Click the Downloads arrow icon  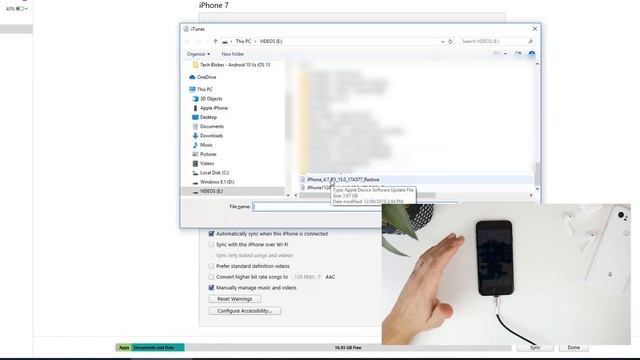pyautogui.click(x=195, y=136)
